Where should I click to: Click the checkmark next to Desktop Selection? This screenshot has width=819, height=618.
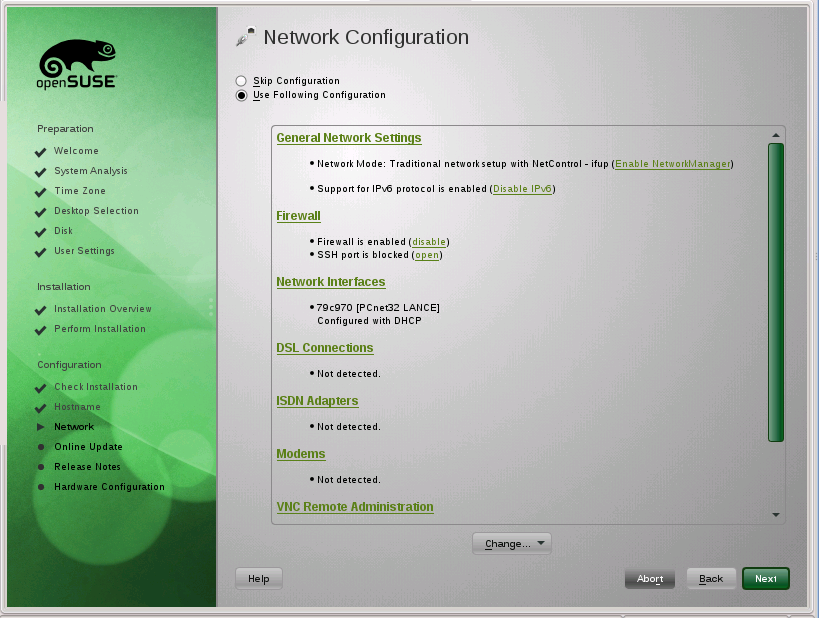(40, 212)
